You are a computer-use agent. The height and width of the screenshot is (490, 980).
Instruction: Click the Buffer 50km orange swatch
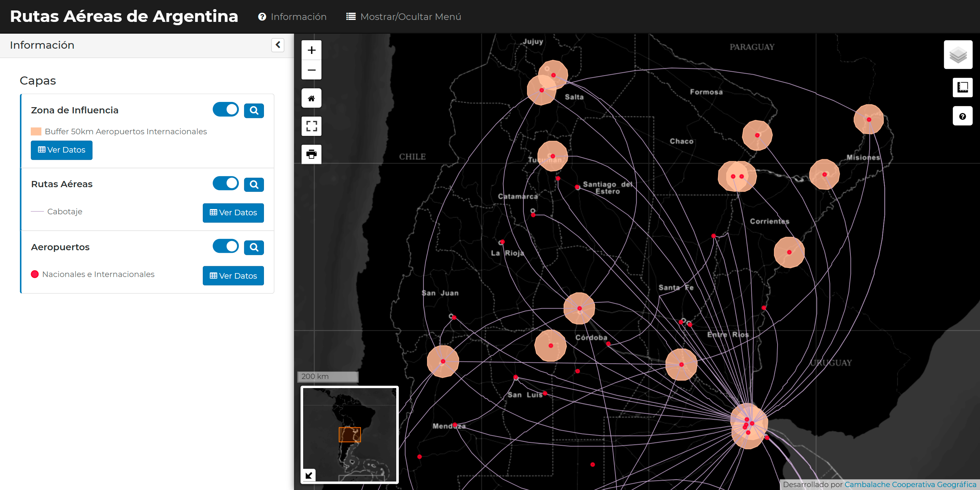click(x=36, y=132)
